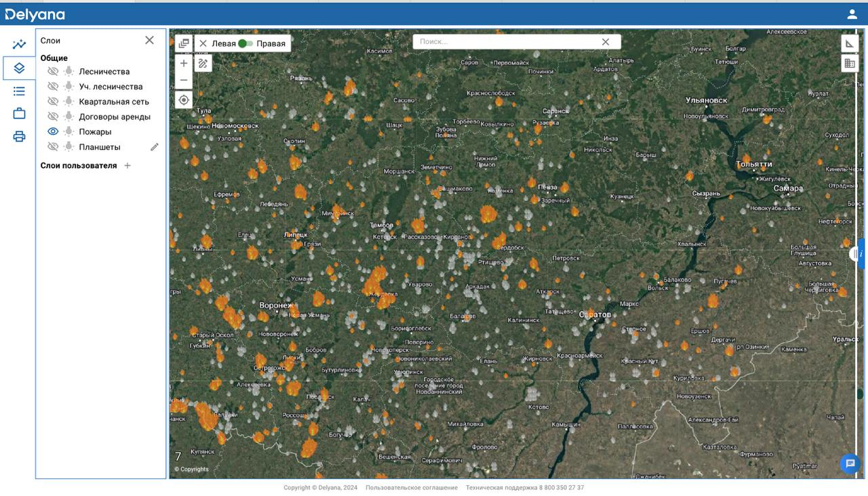Click the map search field
868x496 pixels.
click(x=507, y=42)
